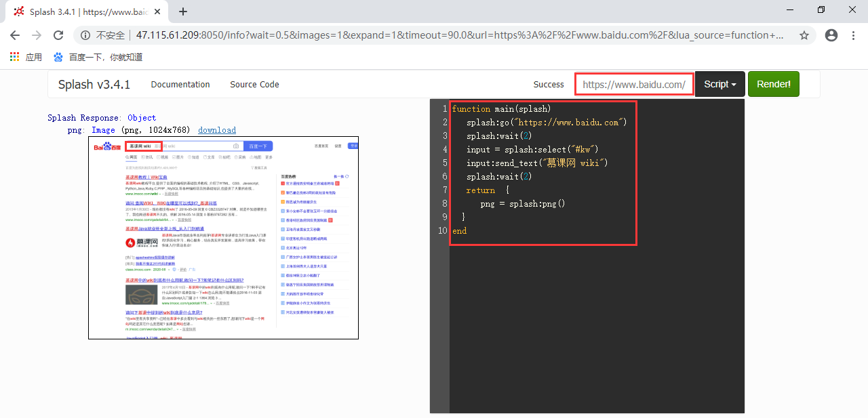
Task: Minimize the Chrome window
Action: tap(790, 10)
